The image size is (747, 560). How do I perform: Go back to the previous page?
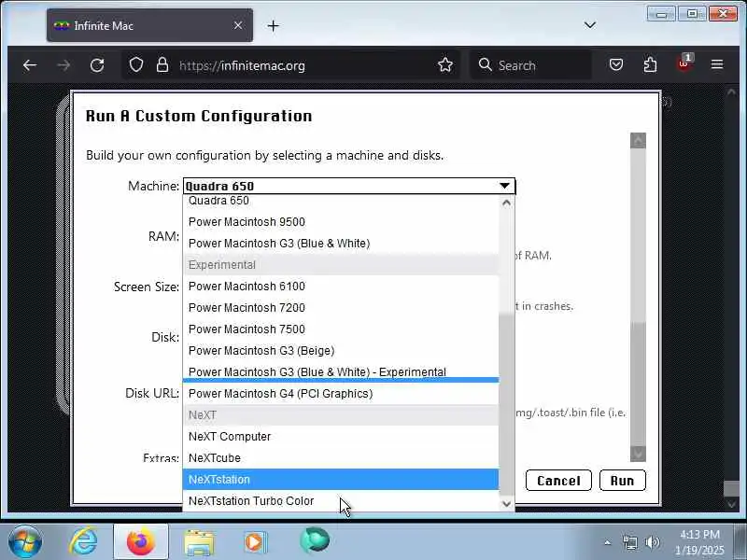coord(30,65)
